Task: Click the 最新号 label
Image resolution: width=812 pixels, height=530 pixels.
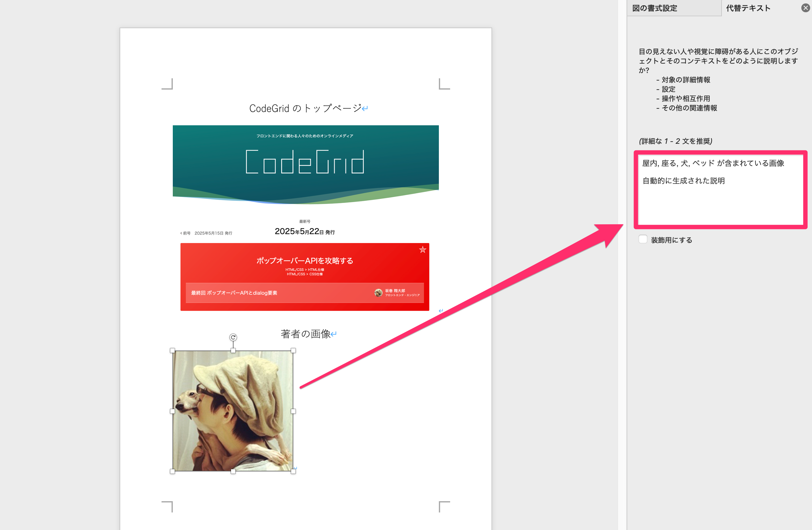Action: (x=305, y=221)
